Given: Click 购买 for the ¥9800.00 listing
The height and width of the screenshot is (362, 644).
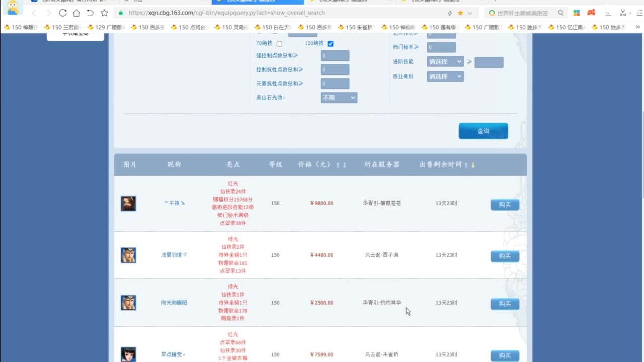Looking at the screenshot, I should pos(505,205).
